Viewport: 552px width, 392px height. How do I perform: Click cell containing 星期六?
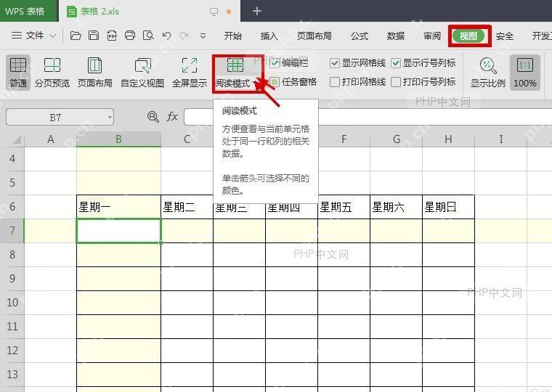tap(397, 207)
